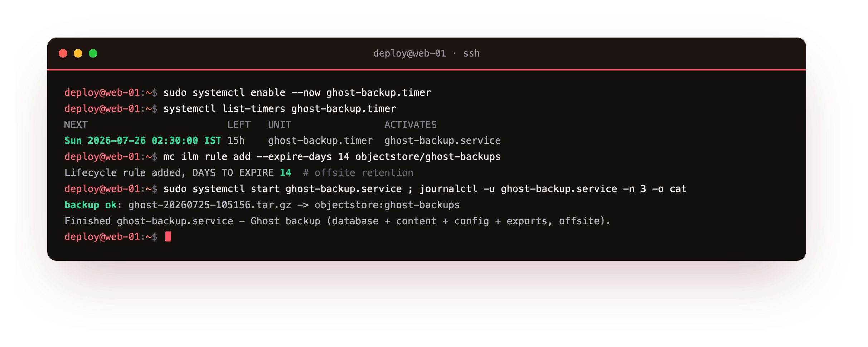
Task: Click the NEXT column header
Action: (x=76, y=125)
